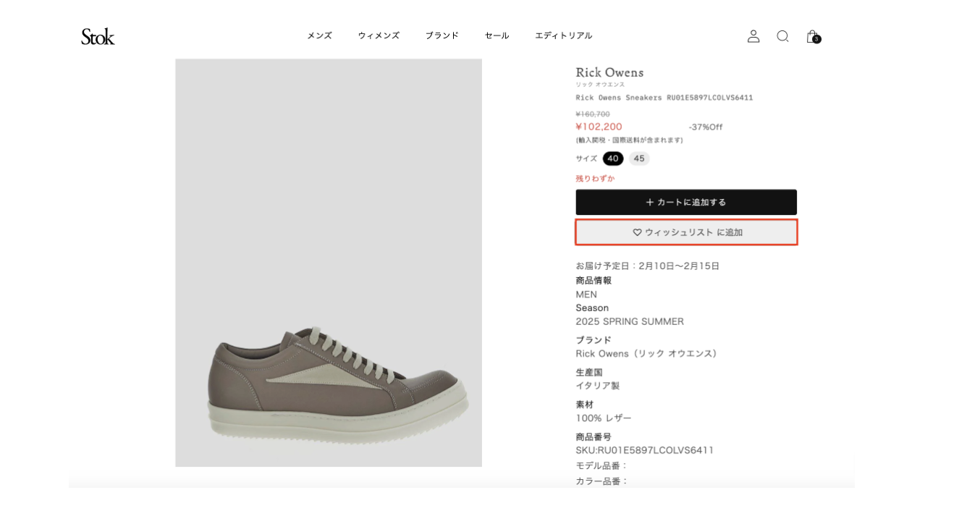This screenshot has height=524, width=980.
Task: Click heart icon in wishlist button
Action: point(637,232)
